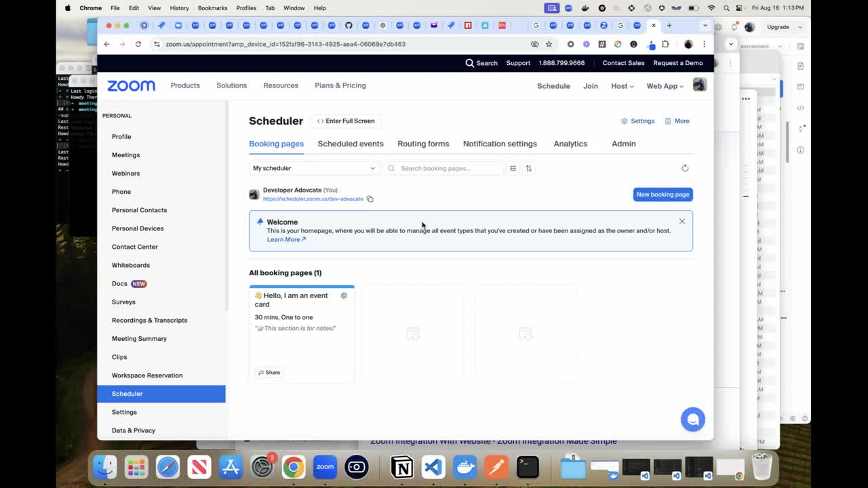Open Notion from the Dock
Image resolution: width=868 pixels, height=488 pixels.
[x=402, y=467]
